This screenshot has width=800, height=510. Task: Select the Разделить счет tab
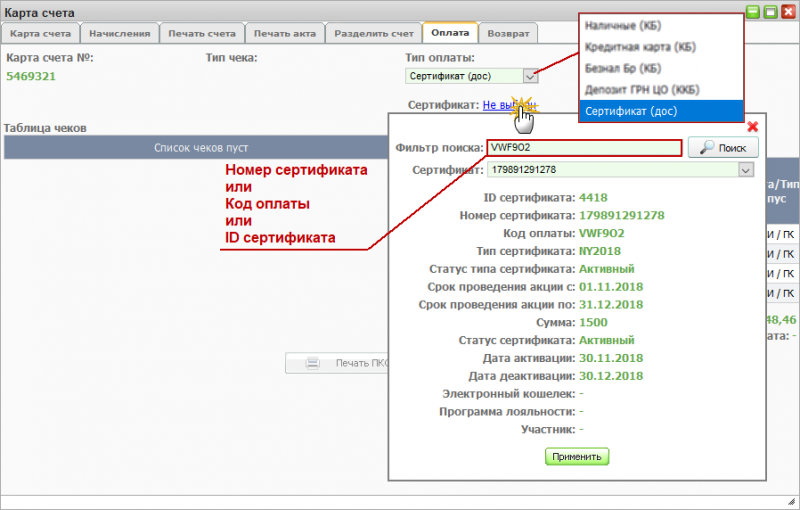[373, 34]
